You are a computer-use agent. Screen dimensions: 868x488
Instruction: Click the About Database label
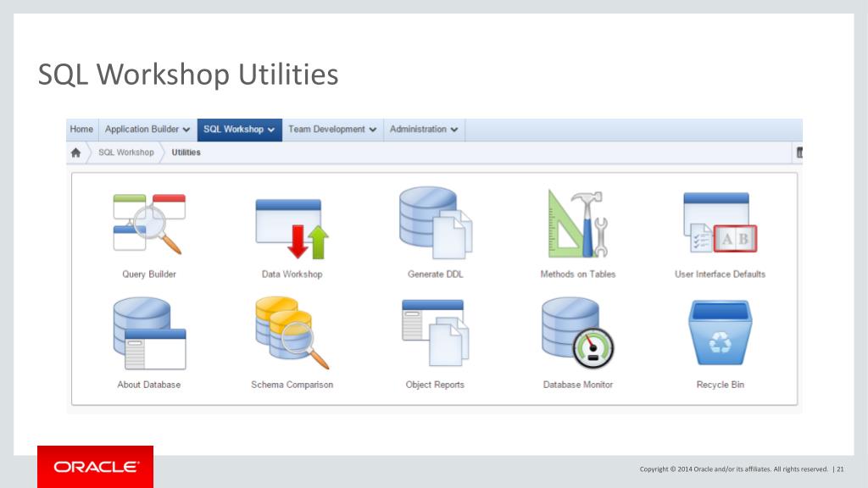pyautogui.click(x=149, y=385)
